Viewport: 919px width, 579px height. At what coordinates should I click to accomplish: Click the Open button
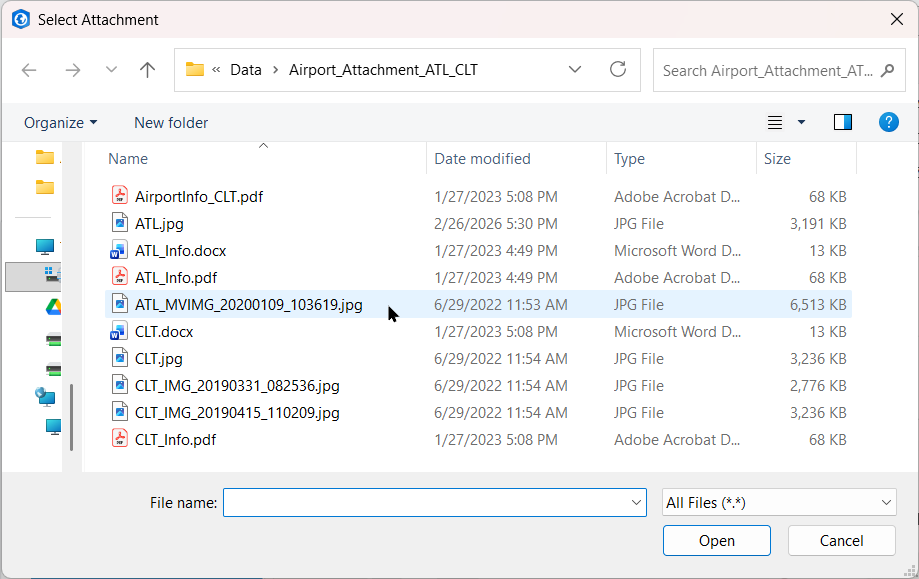716,540
